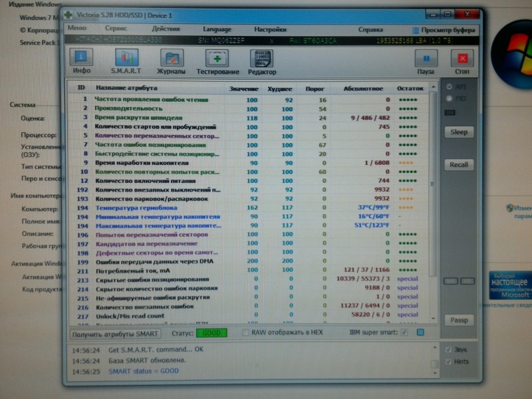Open the Настройки menu

(271, 29)
